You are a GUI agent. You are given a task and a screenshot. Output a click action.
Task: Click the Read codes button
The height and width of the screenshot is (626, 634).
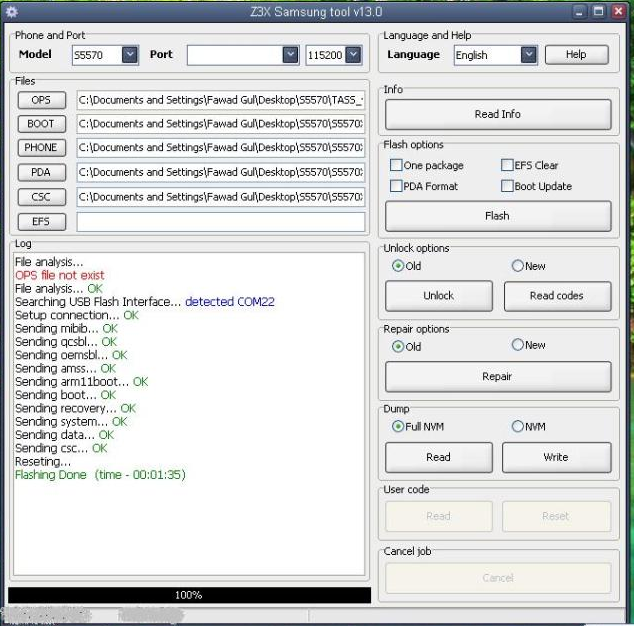557,296
